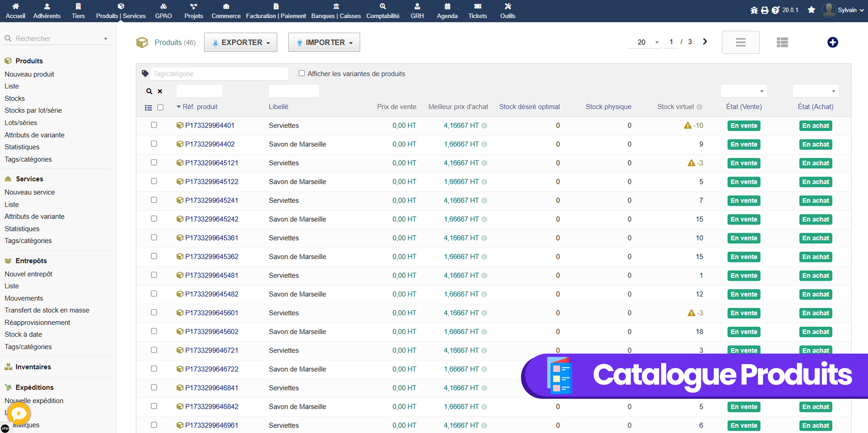868x433 pixels.
Task: Open Transfert de stock en masse
Action: 47,310
